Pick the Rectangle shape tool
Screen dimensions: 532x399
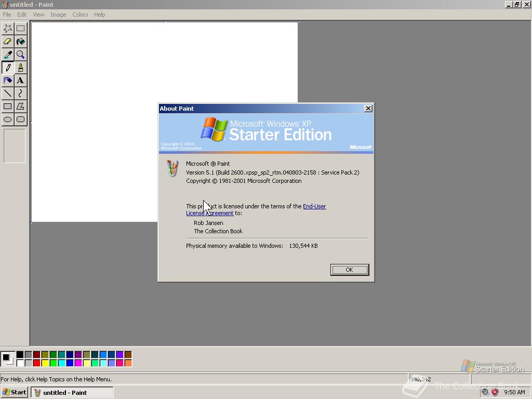tap(8, 106)
